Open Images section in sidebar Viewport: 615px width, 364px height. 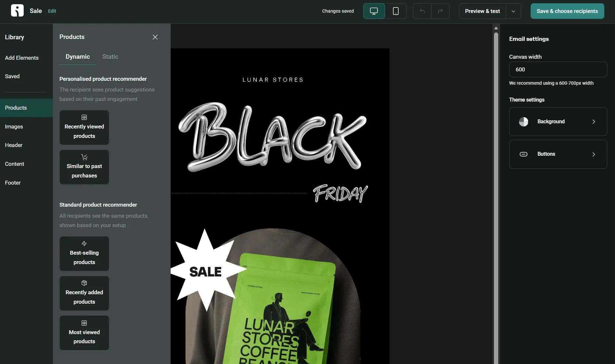pyautogui.click(x=14, y=127)
